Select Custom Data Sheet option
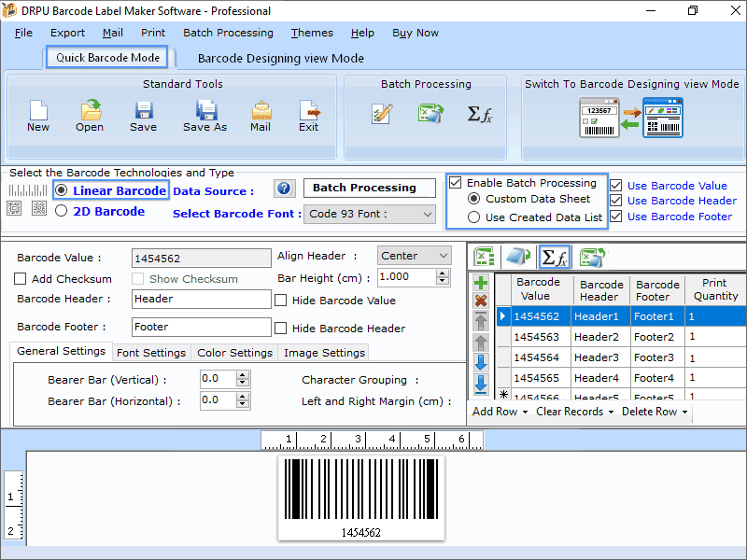747x560 pixels. [473, 199]
